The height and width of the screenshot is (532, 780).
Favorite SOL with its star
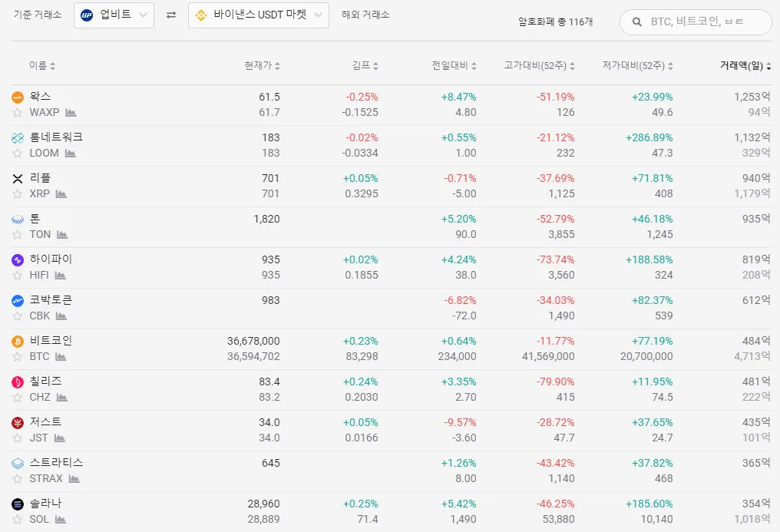tap(18, 520)
